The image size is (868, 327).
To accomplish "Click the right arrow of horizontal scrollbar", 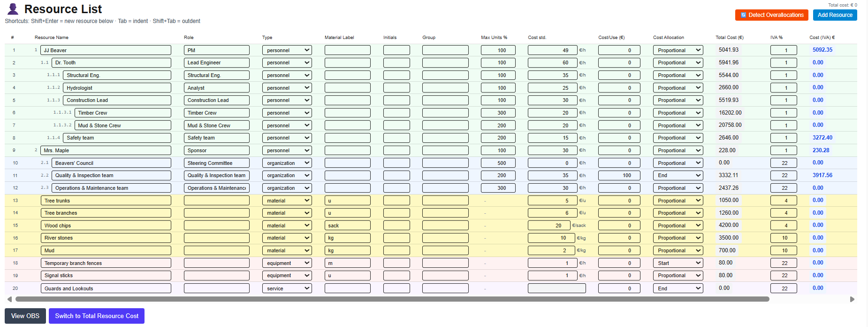I will [x=852, y=299].
